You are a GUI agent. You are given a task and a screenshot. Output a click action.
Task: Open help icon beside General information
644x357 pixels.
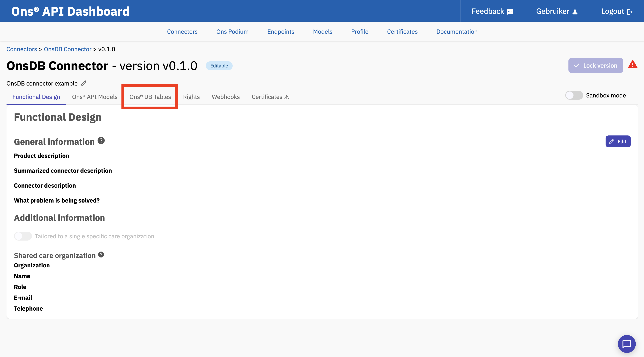[x=101, y=141]
